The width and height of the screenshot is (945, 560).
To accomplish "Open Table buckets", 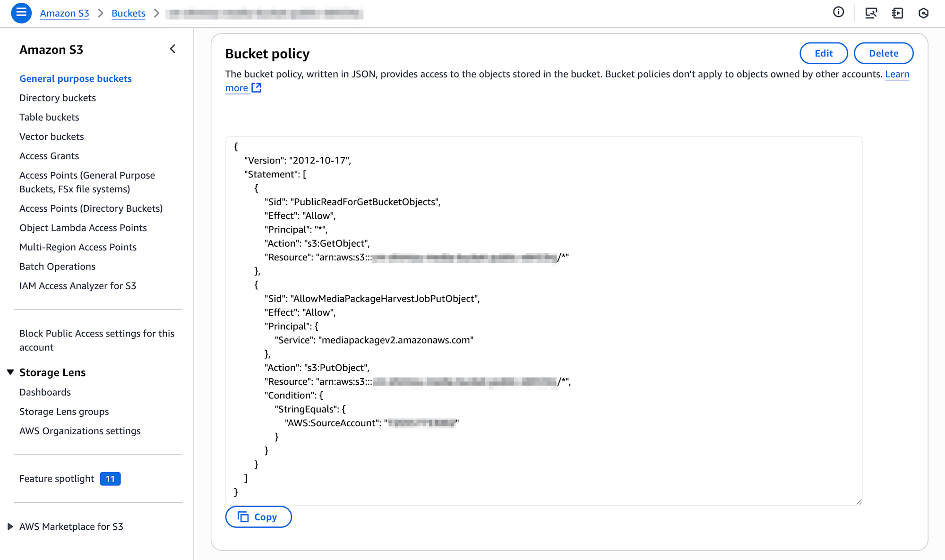I will (49, 117).
